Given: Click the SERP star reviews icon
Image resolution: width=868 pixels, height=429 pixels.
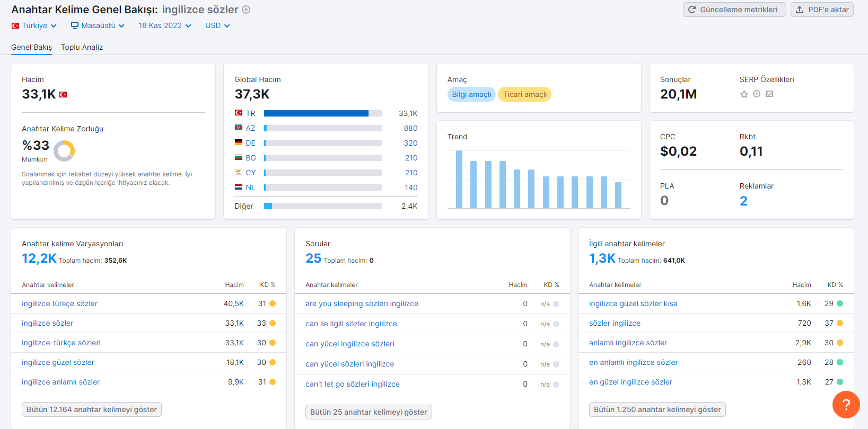Looking at the screenshot, I should (x=744, y=94).
